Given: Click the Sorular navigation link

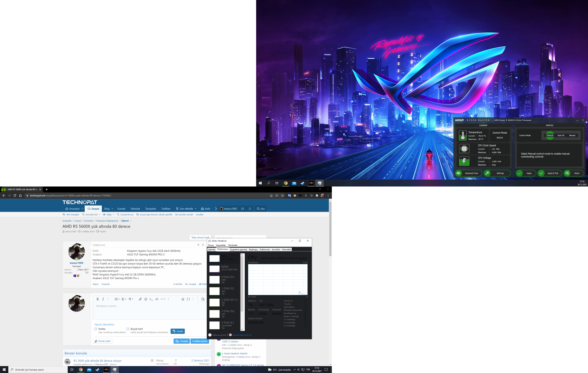Looking at the screenshot, I should (121, 209).
